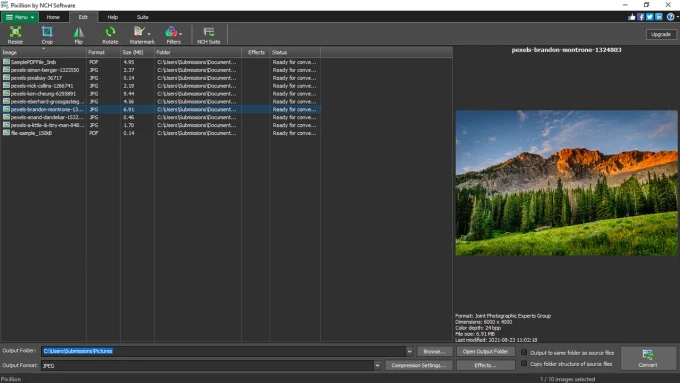Screen dimensions: 680x383
Task: Switch to the Edit tab
Action: 83,17
